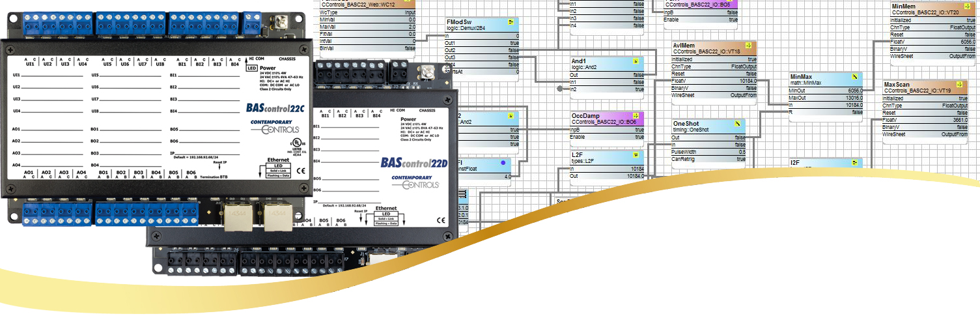
Task: Select the And1 block title
Action: click(x=579, y=61)
